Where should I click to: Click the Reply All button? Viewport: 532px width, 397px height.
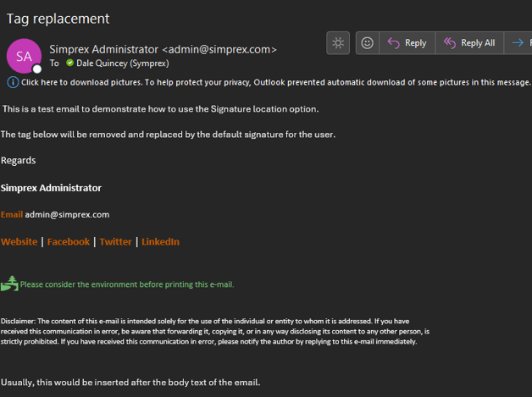coord(469,43)
